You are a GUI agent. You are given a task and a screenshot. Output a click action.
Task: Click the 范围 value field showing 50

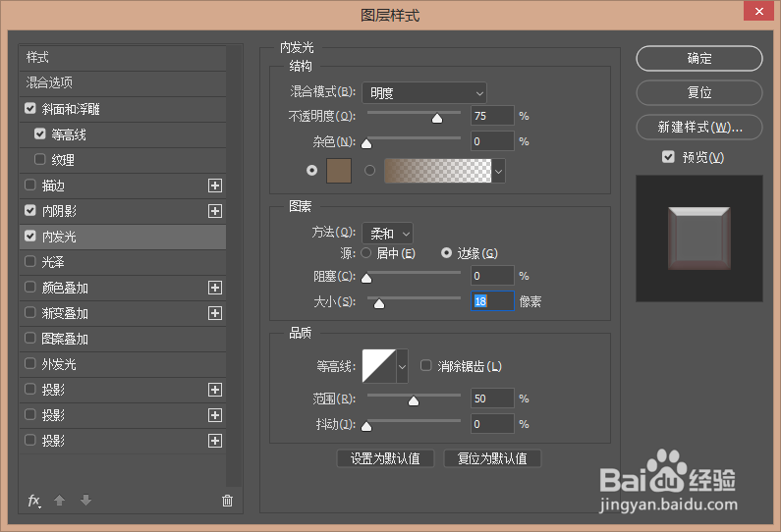[492, 399]
